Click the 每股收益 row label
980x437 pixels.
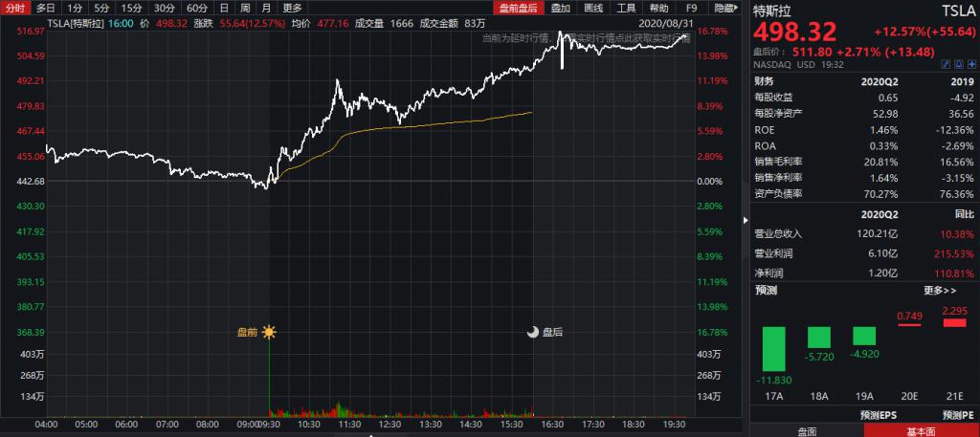click(773, 98)
